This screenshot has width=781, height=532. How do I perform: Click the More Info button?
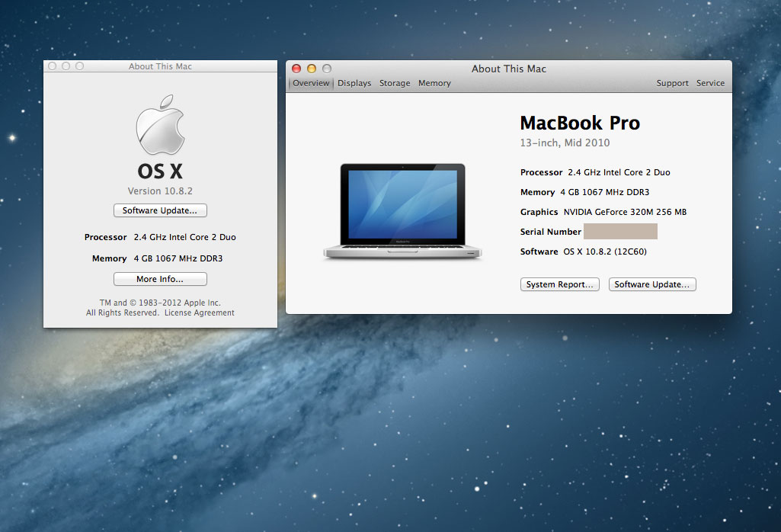[x=160, y=279]
